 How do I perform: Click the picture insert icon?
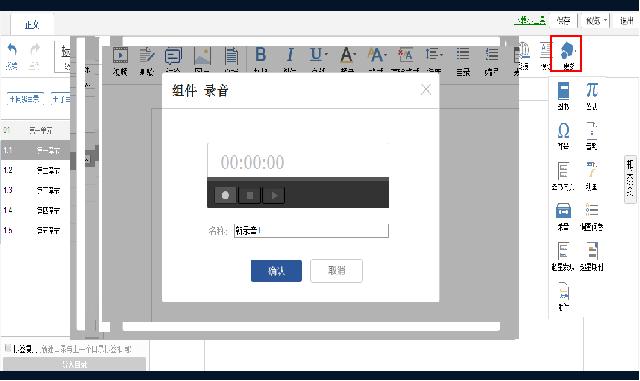(202, 56)
